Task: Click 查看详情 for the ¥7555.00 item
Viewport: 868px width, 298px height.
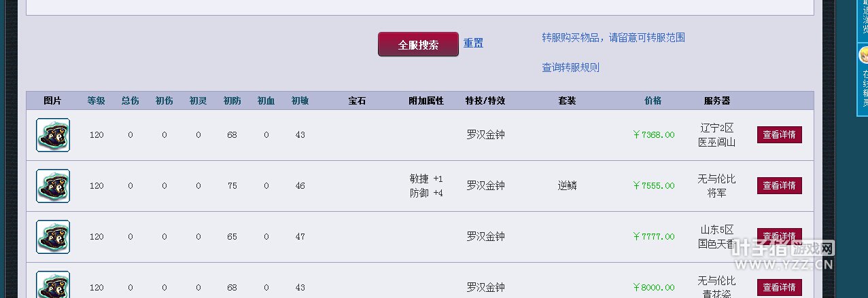Action: coord(779,185)
